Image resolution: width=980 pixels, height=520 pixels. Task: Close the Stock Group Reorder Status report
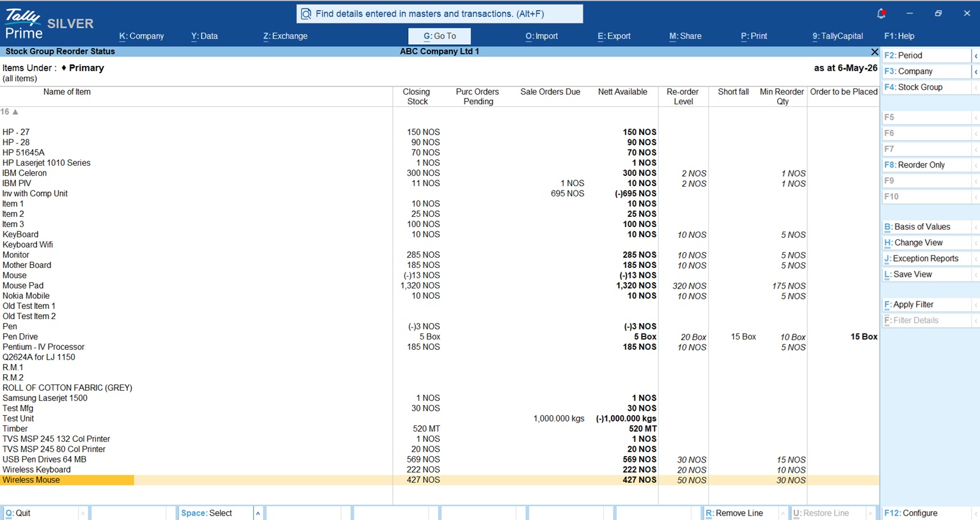(874, 52)
